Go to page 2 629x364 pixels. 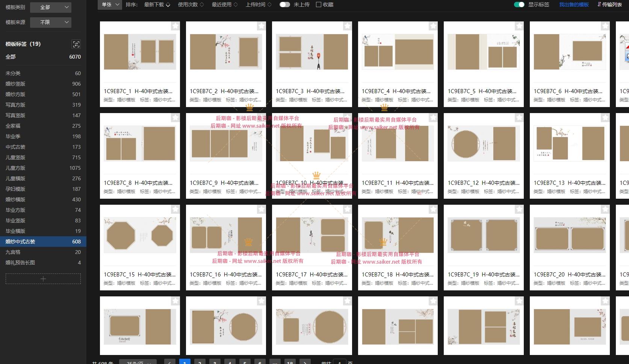tap(200, 362)
